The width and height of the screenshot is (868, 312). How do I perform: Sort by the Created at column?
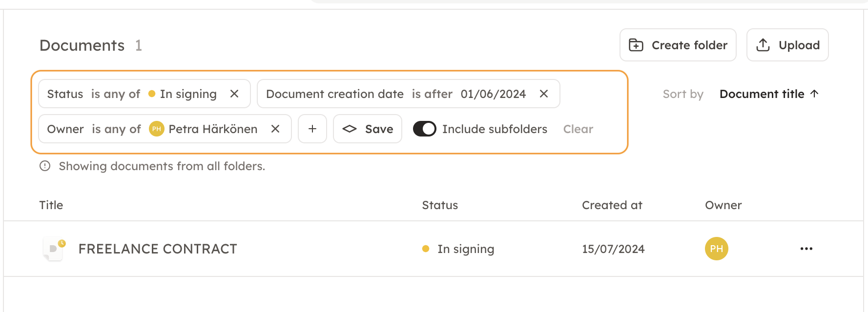click(x=612, y=205)
